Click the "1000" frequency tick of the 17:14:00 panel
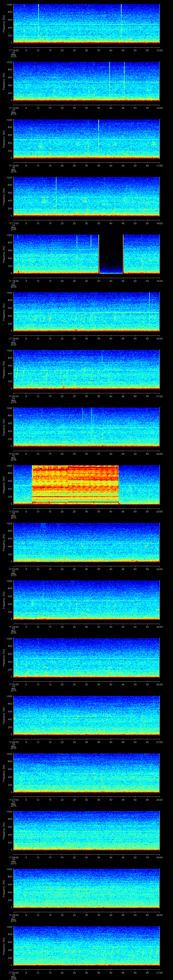173x980 pixels. coord(9,5)
